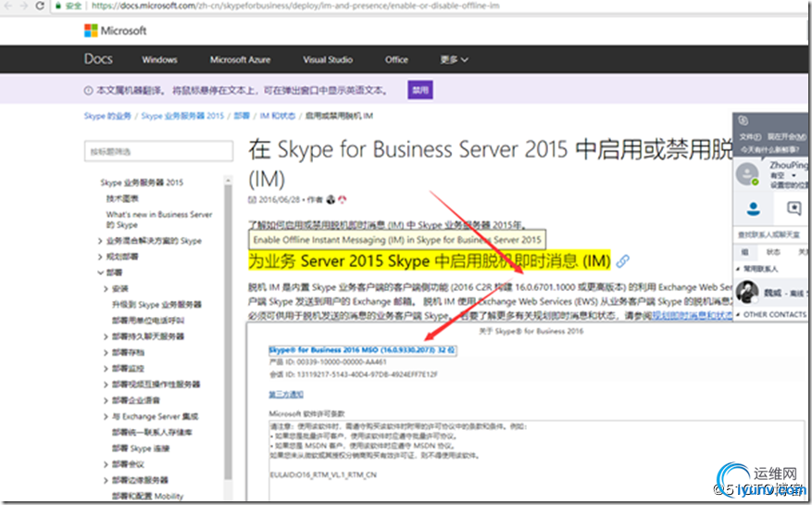Click the sidebar scrollbar up arrow
This screenshot has width=812, height=505.
coord(228,180)
